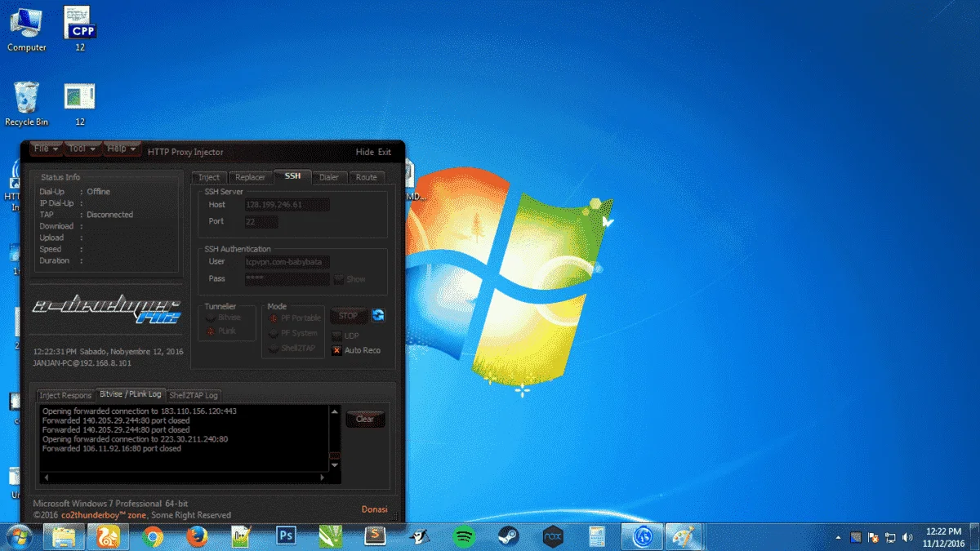Select the SSH tab

pos(292,176)
